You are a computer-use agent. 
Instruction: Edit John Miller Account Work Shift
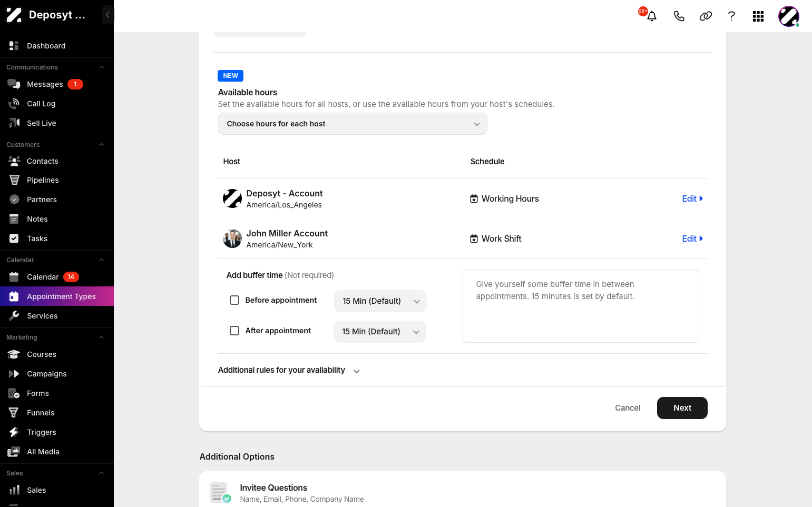click(x=692, y=238)
